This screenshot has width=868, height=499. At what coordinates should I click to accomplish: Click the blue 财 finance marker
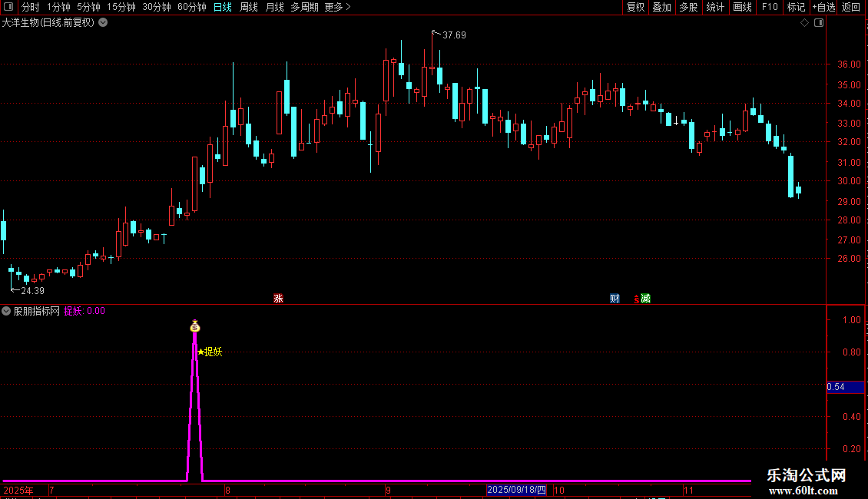click(x=615, y=299)
